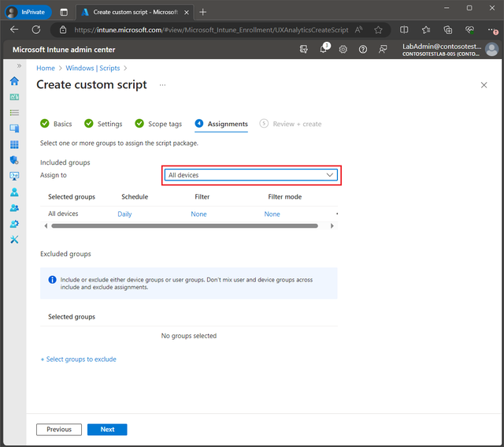Click the info icon in exclusion notice
504x447 pixels.
coord(52,280)
